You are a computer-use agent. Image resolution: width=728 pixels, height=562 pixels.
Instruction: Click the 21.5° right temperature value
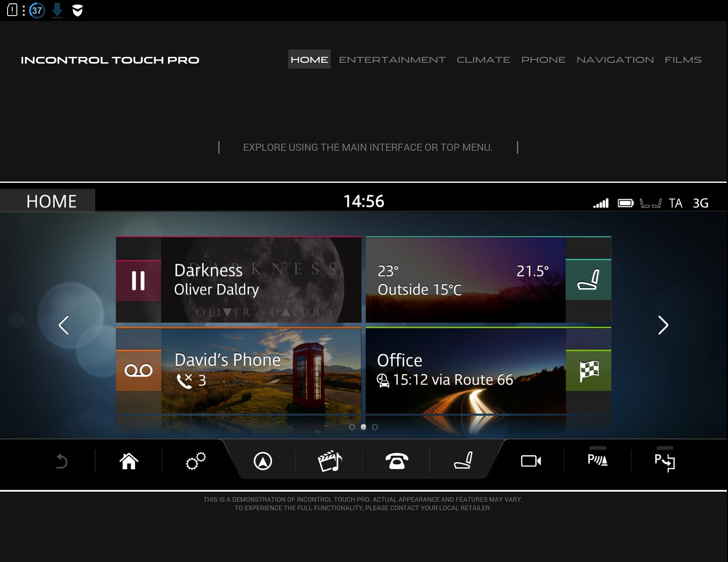(533, 271)
